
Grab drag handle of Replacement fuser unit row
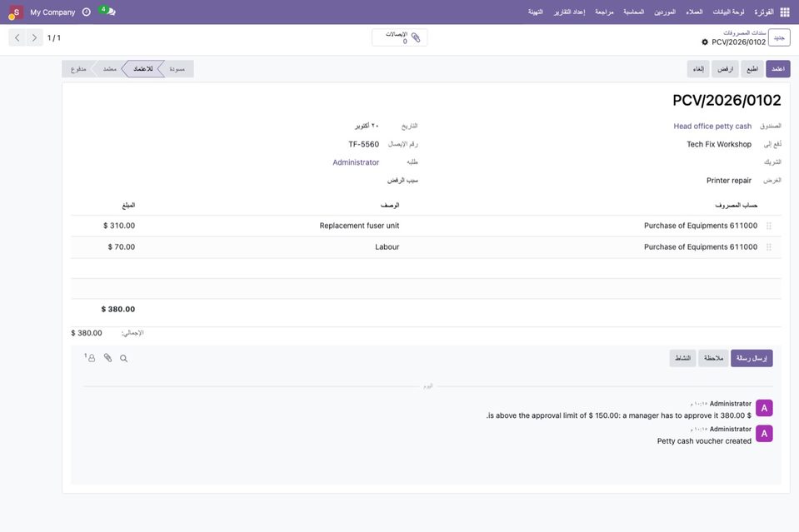tap(769, 226)
